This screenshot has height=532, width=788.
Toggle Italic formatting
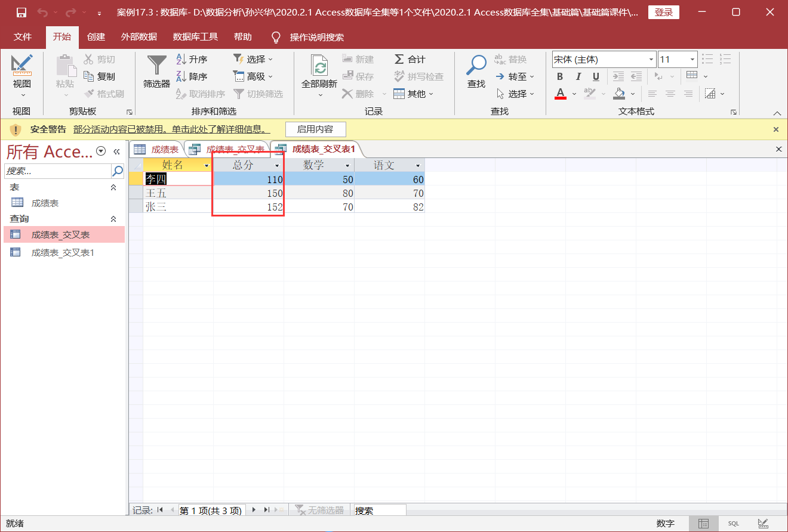pos(578,76)
